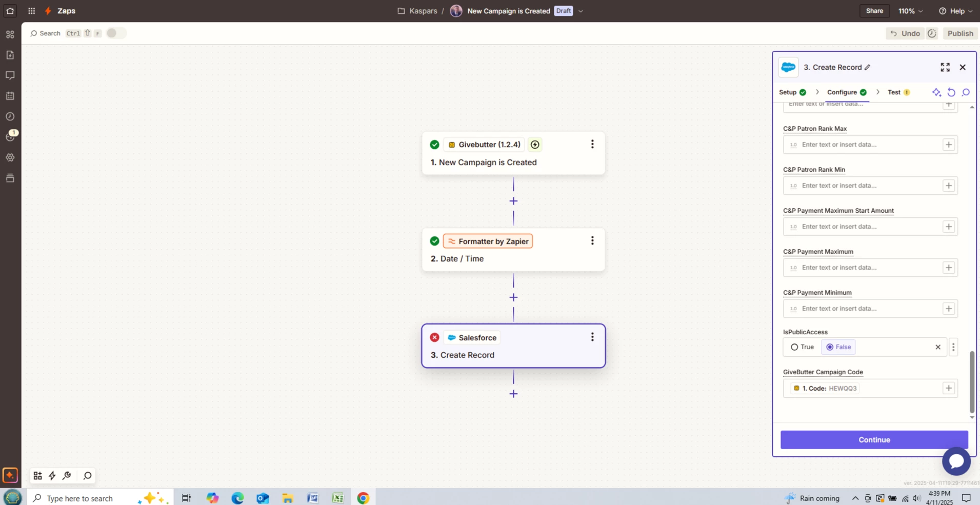The width and height of the screenshot is (980, 505).
Task: Expand the zap title Draft chevron
Action: [x=581, y=11]
